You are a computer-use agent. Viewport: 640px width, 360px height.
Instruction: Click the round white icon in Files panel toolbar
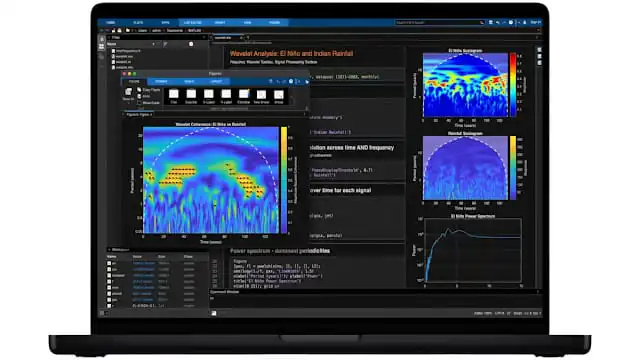coord(191,44)
